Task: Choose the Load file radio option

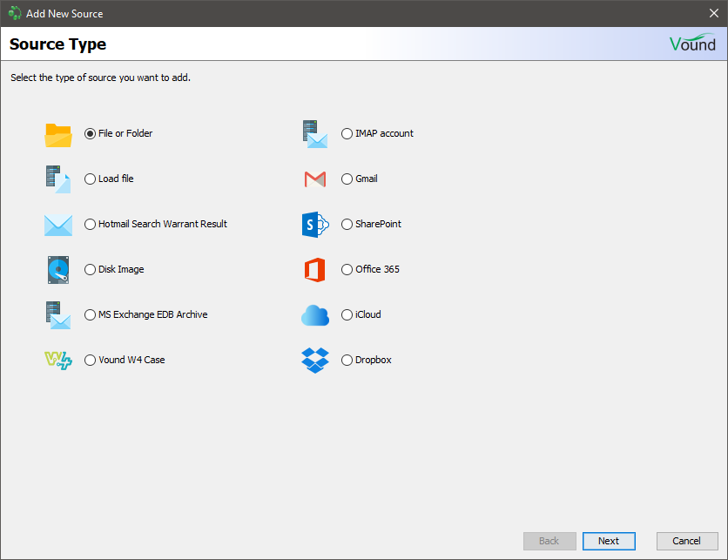Action: tap(91, 179)
